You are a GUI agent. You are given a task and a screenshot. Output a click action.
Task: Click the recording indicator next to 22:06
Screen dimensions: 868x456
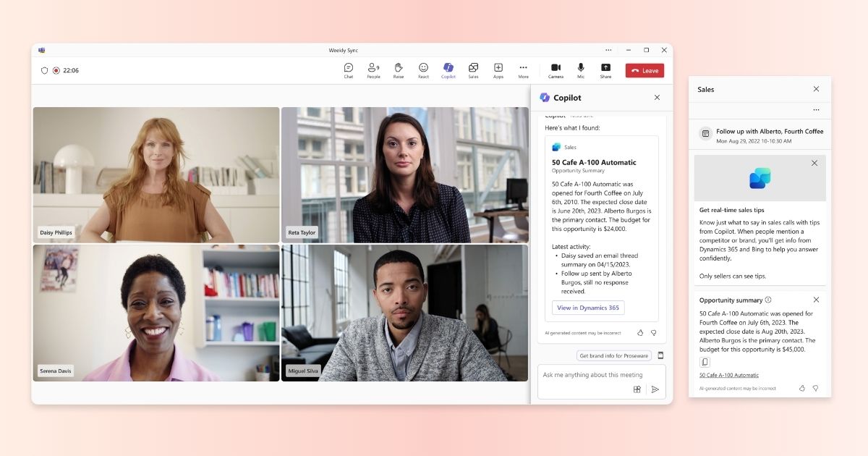coord(56,70)
